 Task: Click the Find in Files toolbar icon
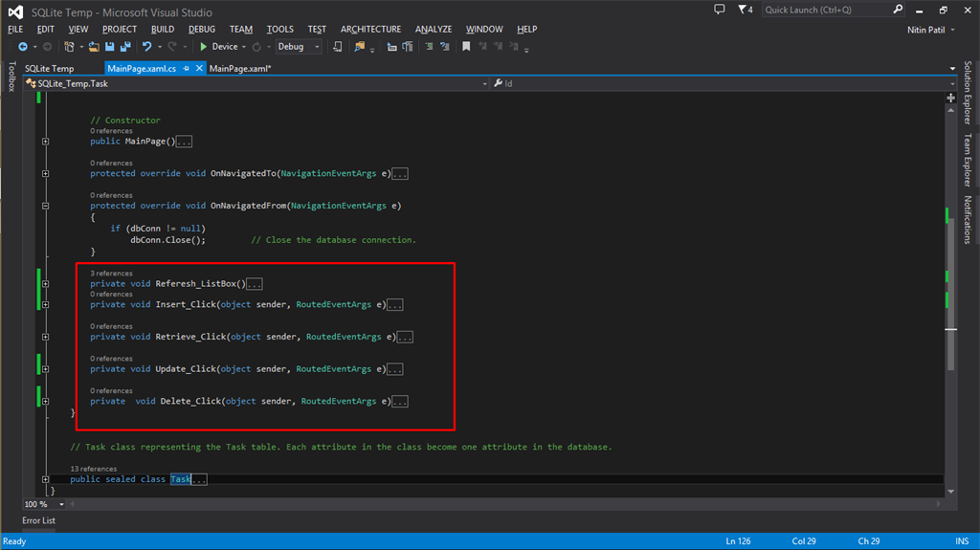pos(360,47)
